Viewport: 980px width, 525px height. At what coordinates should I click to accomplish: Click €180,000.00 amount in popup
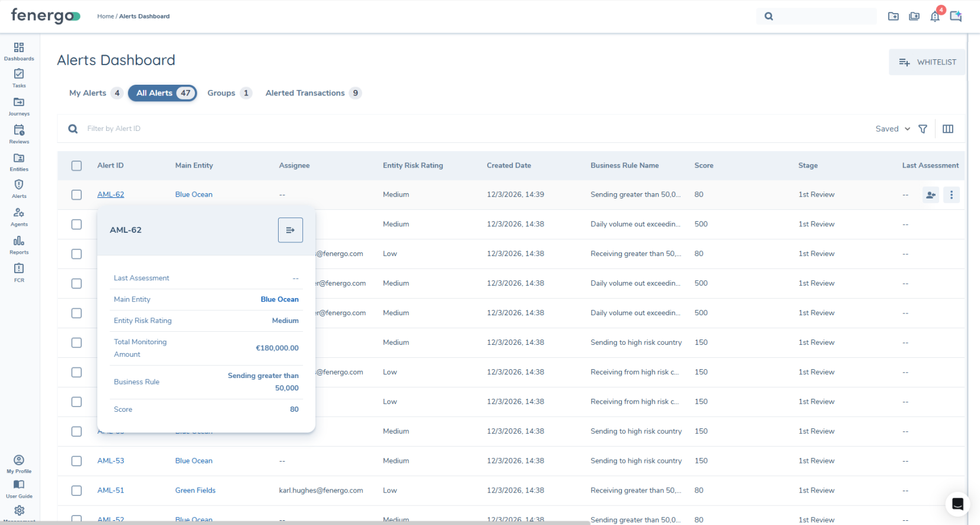point(277,348)
